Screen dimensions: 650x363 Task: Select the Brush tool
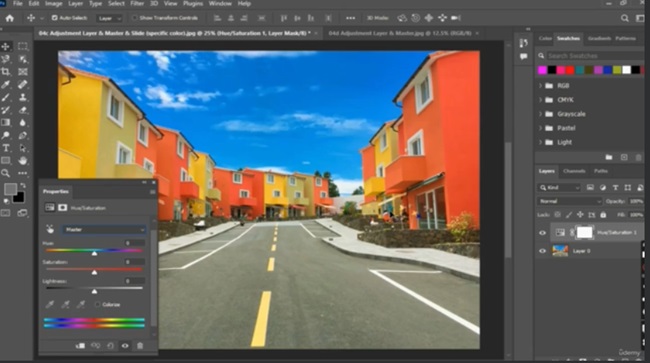[x=6, y=97]
